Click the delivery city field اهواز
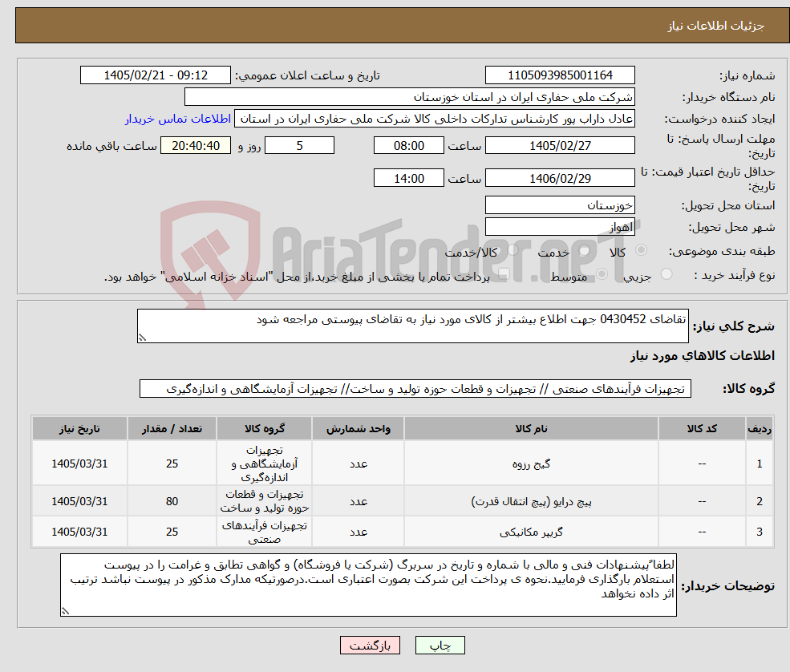The height and width of the screenshot is (672, 790). point(560,227)
